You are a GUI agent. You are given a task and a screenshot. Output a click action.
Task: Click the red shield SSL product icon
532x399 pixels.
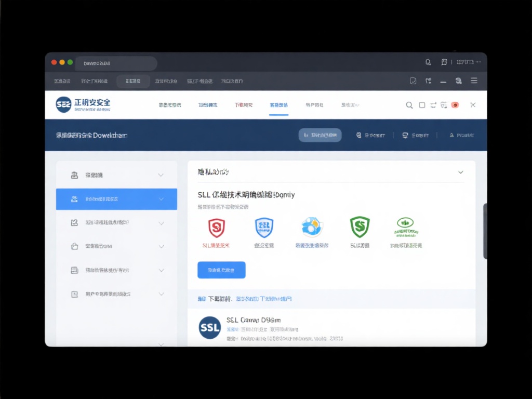216,228
